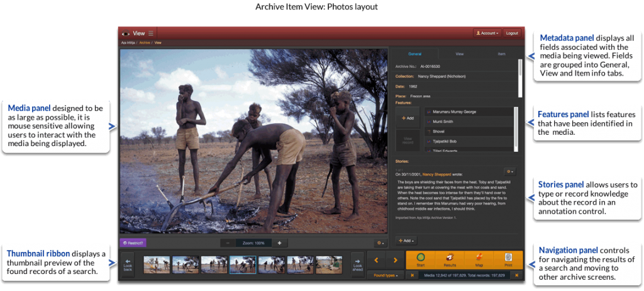This screenshot has height=291, width=644.
Task: Click the eye logo beside View title
Action: click(x=125, y=33)
